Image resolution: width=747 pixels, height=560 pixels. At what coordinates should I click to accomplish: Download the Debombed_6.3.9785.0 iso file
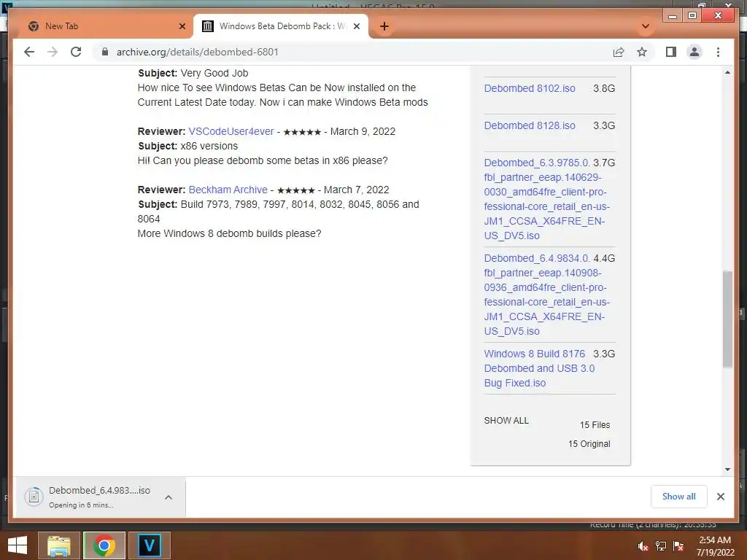point(546,199)
